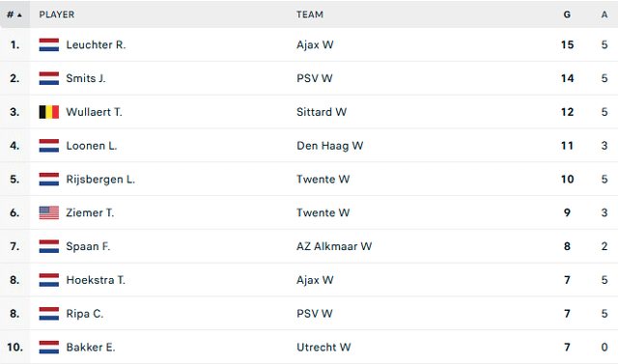Click the Netherlands flag beside Bakker E.
This screenshot has width=618, height=364.
tap(49, 347)
